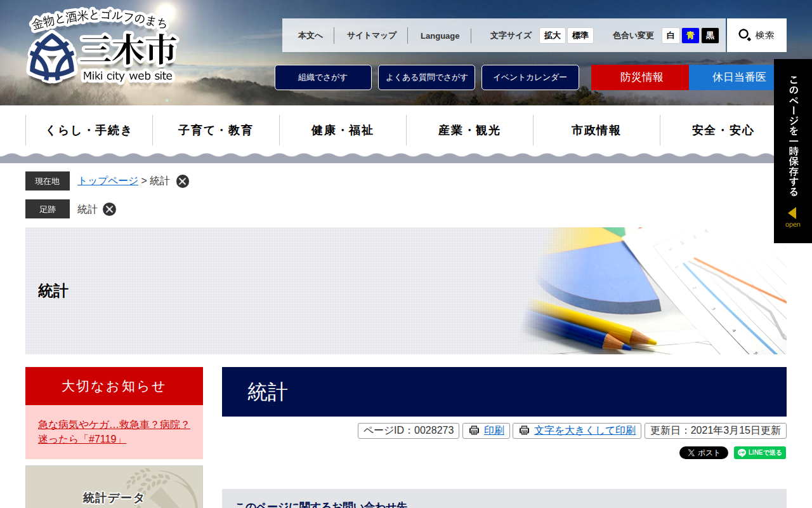Share page via X ポスト button
The width and height of the screenshot is (812, 508).
(704, 453)
